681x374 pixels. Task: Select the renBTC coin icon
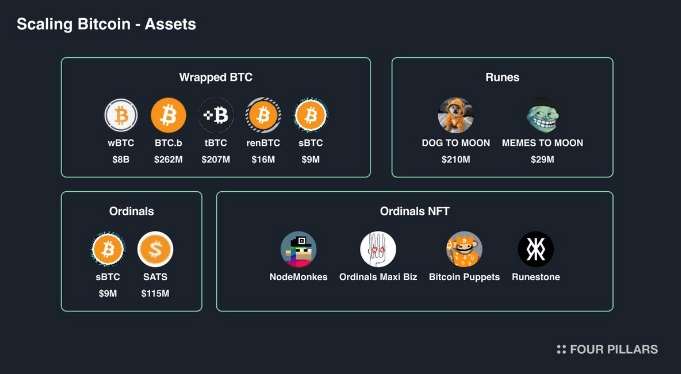tap(263, 115)
